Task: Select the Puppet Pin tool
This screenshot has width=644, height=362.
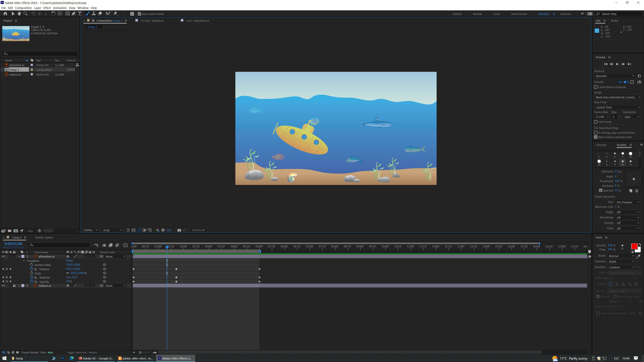Action: [x=115, y=14]
